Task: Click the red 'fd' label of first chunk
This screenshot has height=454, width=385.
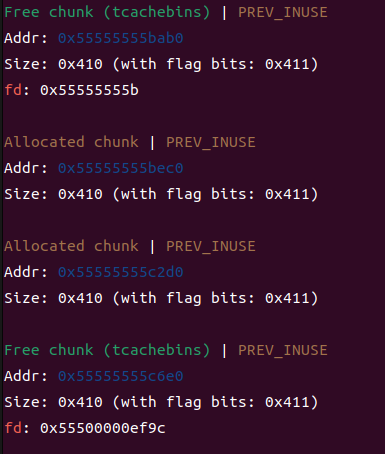Action: pos(13,90)
